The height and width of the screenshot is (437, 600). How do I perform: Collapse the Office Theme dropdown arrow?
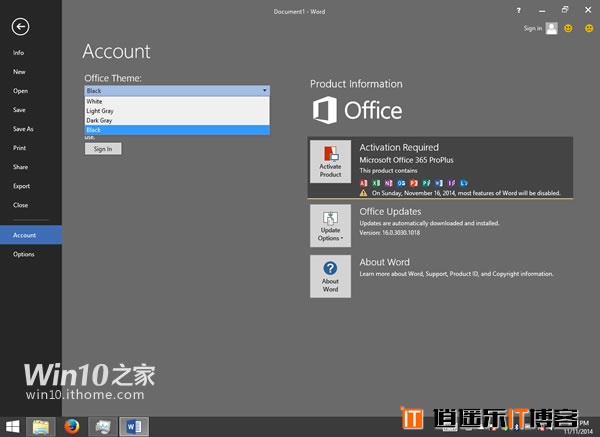pyautogui.click(x=264, y=91)
